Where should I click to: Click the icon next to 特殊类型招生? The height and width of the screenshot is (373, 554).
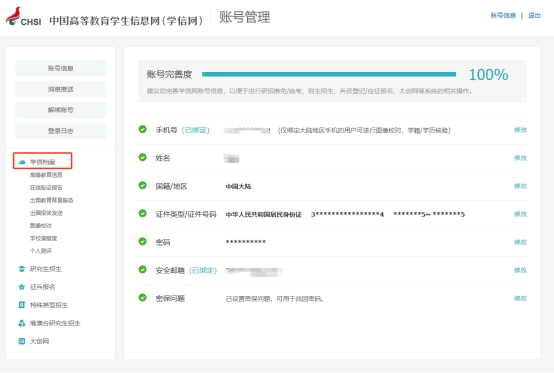(22, 305)
